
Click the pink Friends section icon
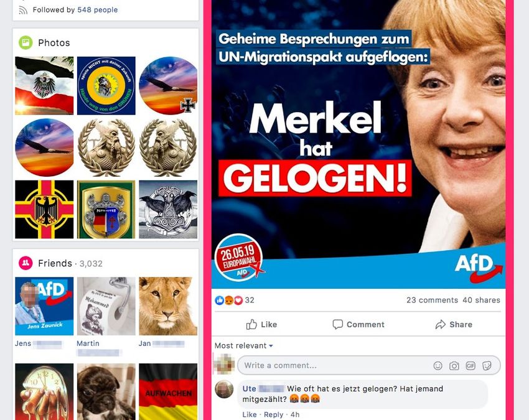click(26, 263)
